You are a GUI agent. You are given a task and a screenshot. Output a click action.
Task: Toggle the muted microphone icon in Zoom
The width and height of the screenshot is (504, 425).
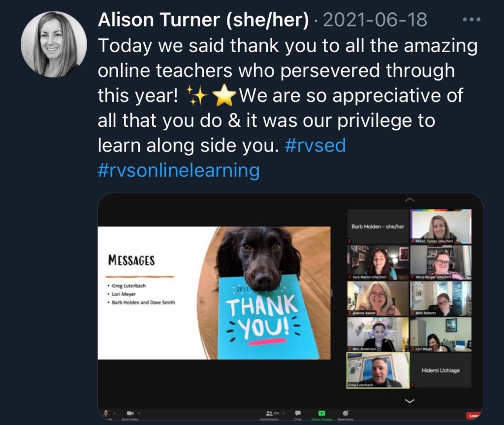tap(106, 413)
